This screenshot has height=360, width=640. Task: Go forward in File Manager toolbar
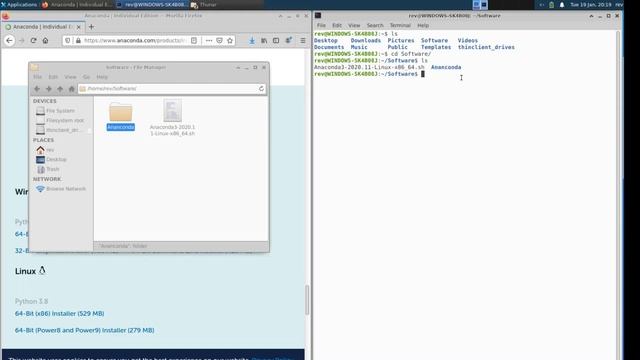(x=49, y=89)
